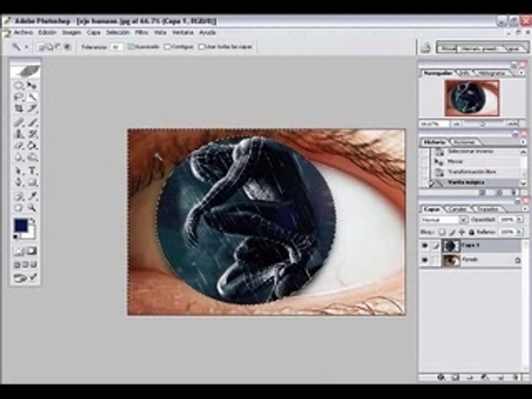Toggle lock position icon in Capas

click(462, 232)
